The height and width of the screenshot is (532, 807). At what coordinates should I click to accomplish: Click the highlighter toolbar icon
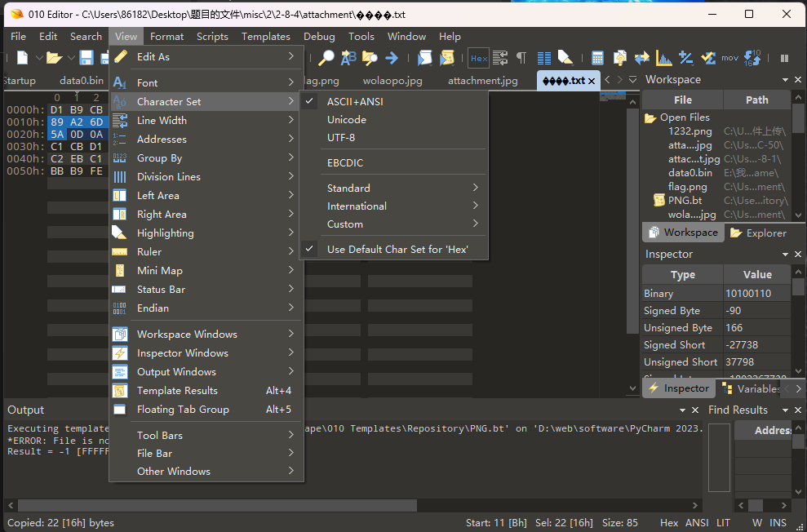[x=565, y=58]
